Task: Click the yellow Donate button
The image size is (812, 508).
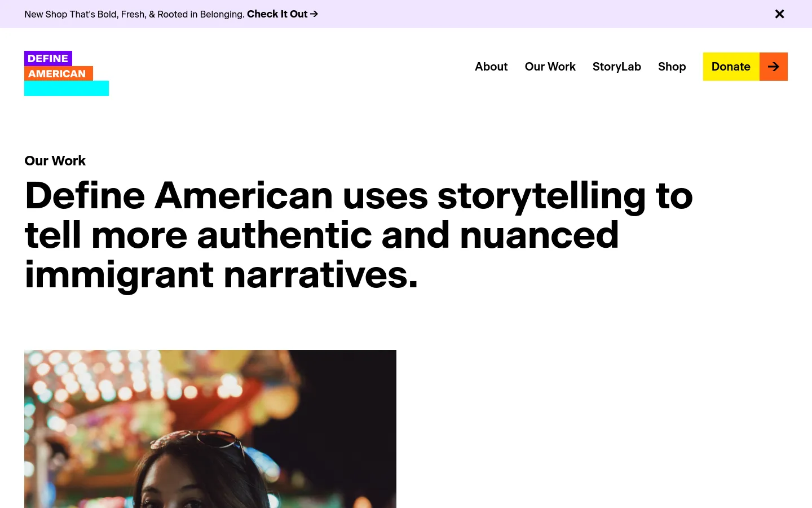Action: (x=731, y=67)
